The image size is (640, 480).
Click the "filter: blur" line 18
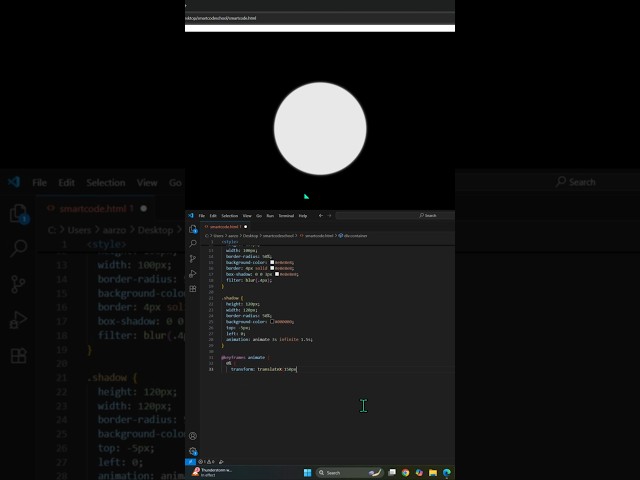[x=249, y=280]
